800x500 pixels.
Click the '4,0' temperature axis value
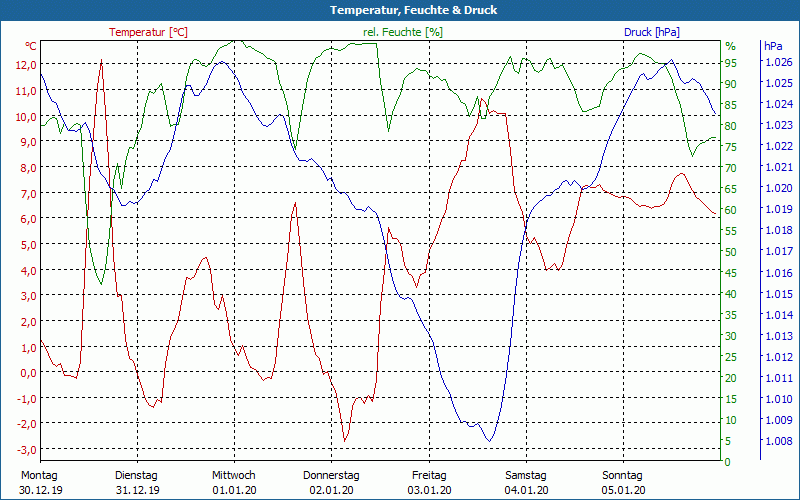click(29, 270)
